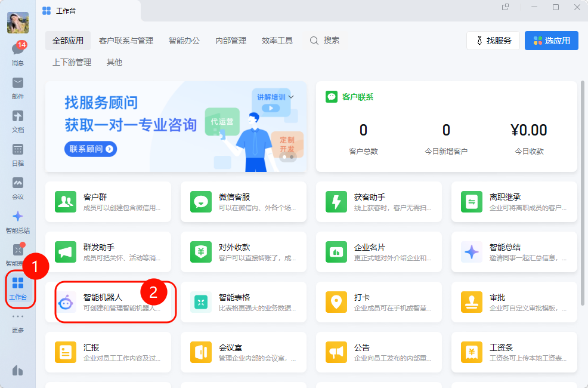
Task: Open the 审批 stamp icon
Action: [x=472, y=302]
